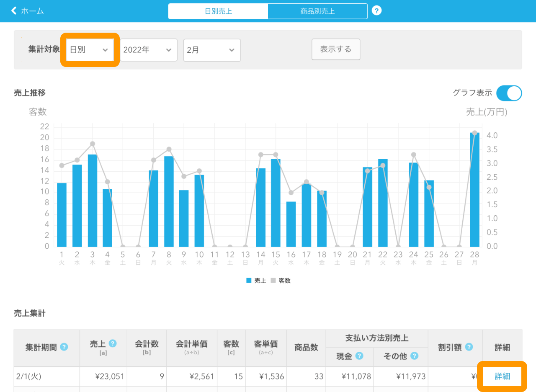Click help icon beside 売上 column header

click(112, 343)
